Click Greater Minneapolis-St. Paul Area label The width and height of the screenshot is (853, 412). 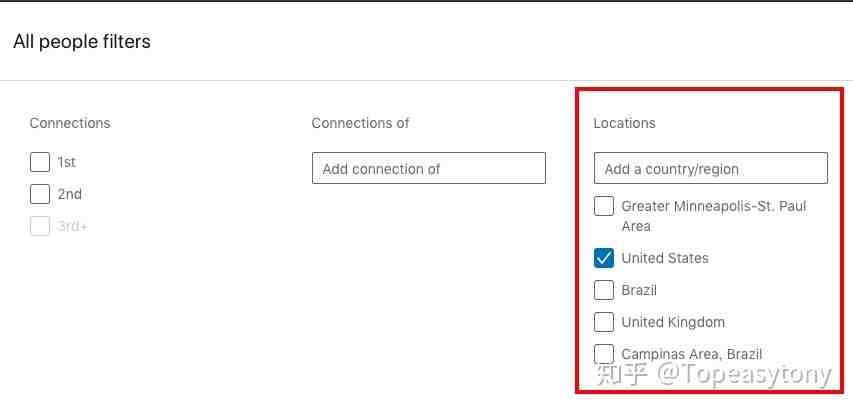click(x=714, y=216)
